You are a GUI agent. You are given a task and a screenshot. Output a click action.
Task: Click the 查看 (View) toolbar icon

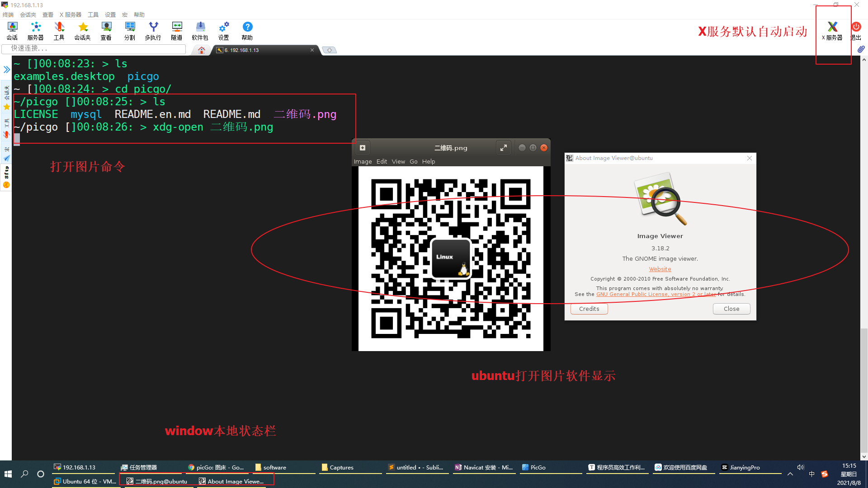106,31
